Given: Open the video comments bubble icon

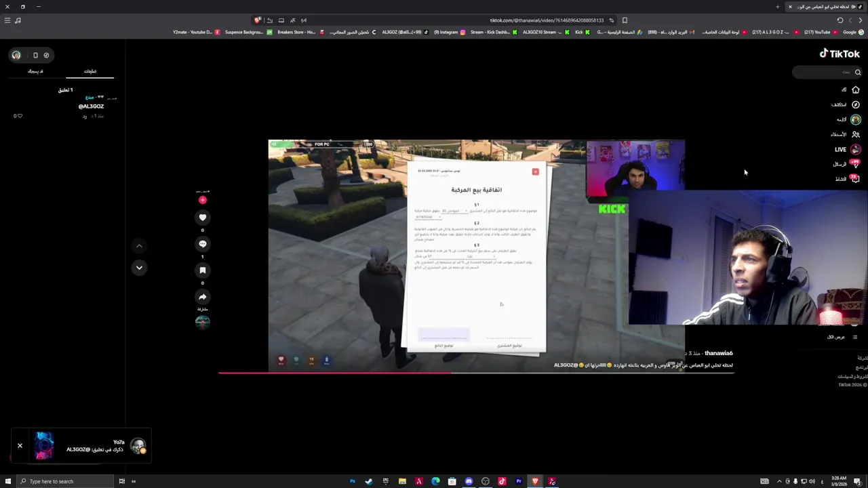Looking at the screenshot, I should click(202, 244).
